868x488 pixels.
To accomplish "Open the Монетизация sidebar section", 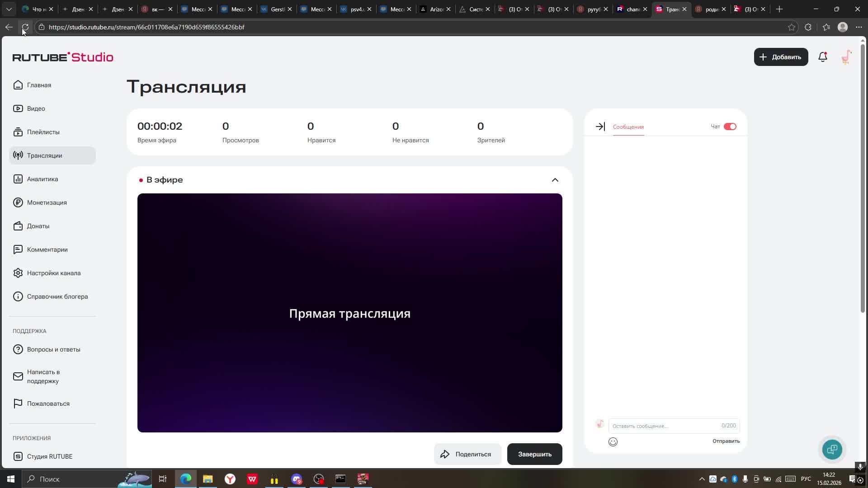I will click(46, 202).
